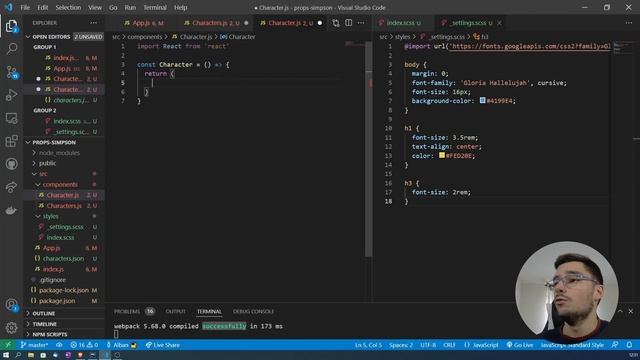Start Live Share from status bar
Screen dimensions: 640x360
(x=162, y=345)
